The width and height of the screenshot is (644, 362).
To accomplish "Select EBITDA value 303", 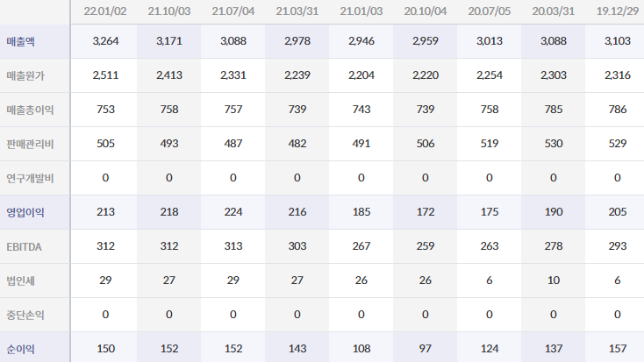I will 297,245.
